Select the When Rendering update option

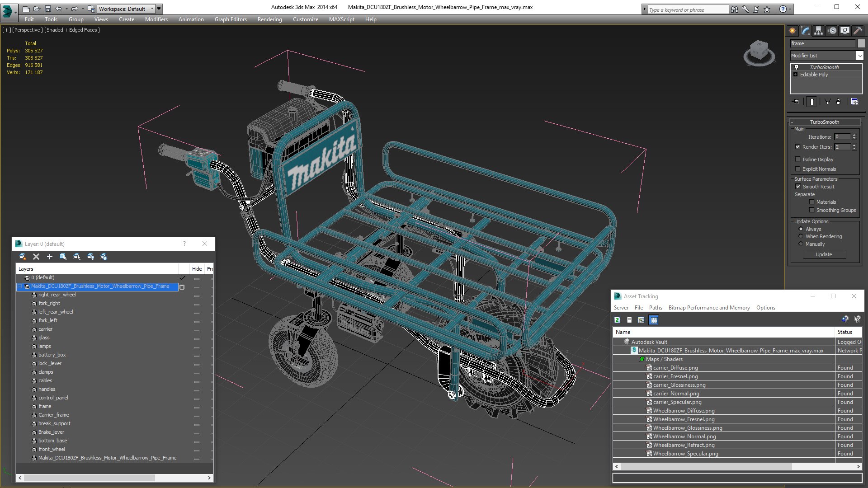(801, 236)
